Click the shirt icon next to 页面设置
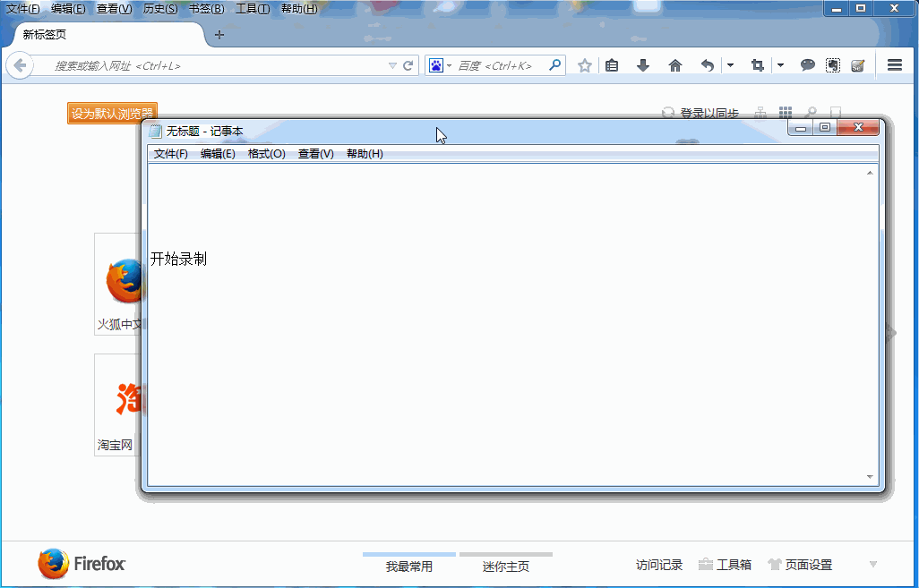Image resolution: width=919 pixels, height=588 pixels. [x=774, y=565]
